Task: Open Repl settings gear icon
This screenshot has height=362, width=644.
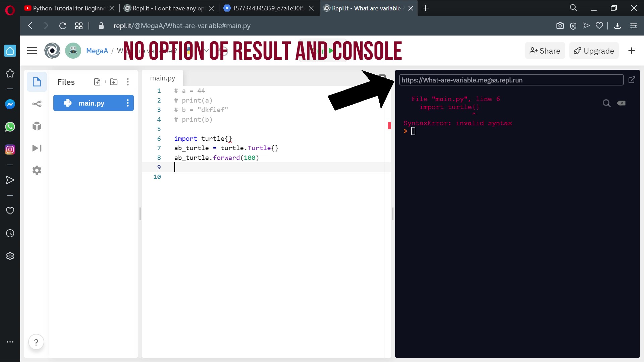Action: pyautogui.click(x=37, y=170)
